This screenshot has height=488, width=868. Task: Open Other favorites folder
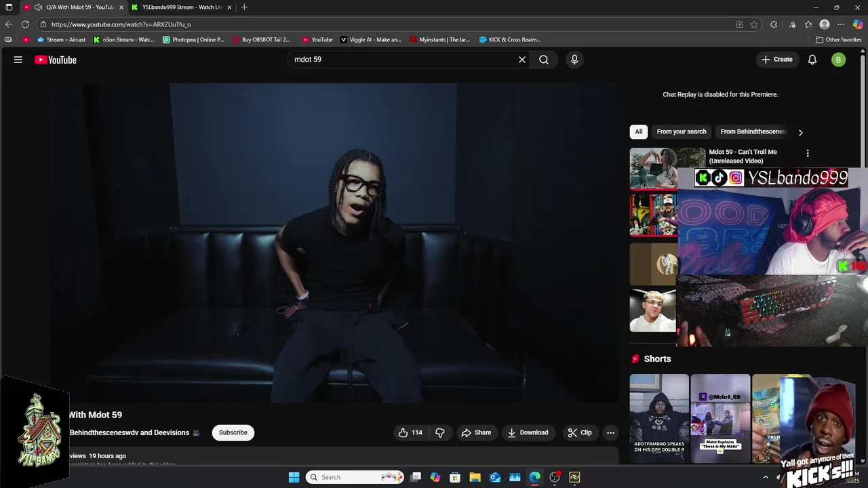click(x=839, y=40)
